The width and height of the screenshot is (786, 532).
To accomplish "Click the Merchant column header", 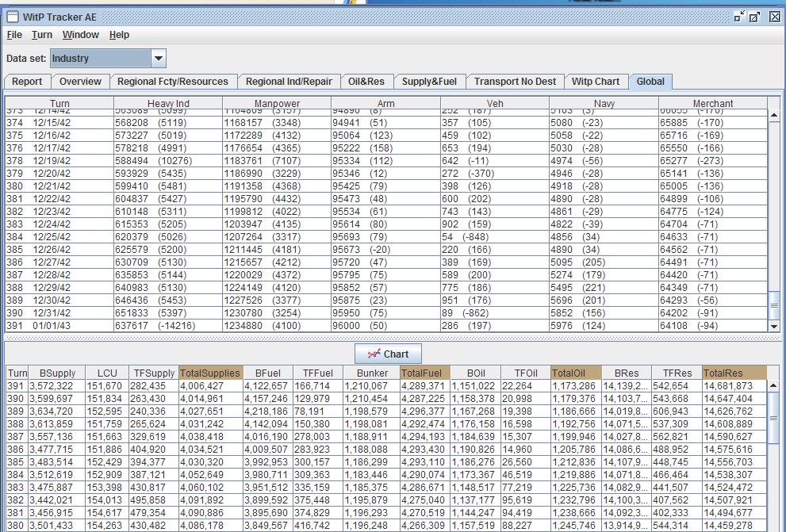I will point(713,103).
